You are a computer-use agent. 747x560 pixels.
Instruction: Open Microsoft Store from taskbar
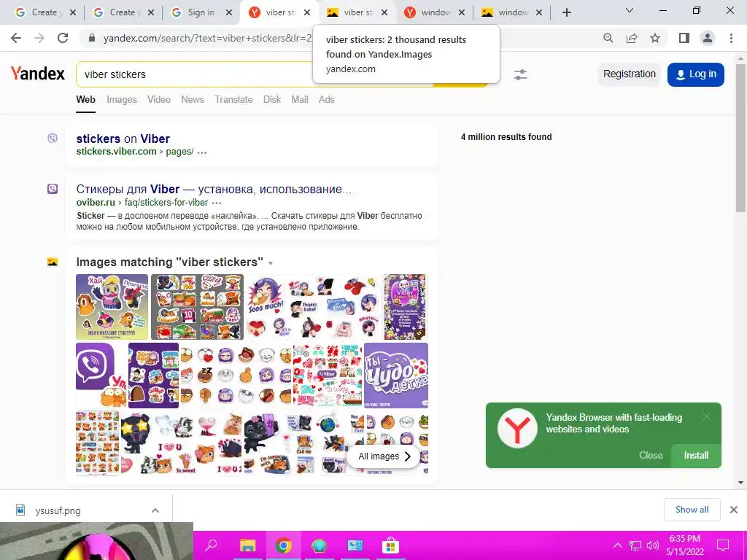coord(390,545)
